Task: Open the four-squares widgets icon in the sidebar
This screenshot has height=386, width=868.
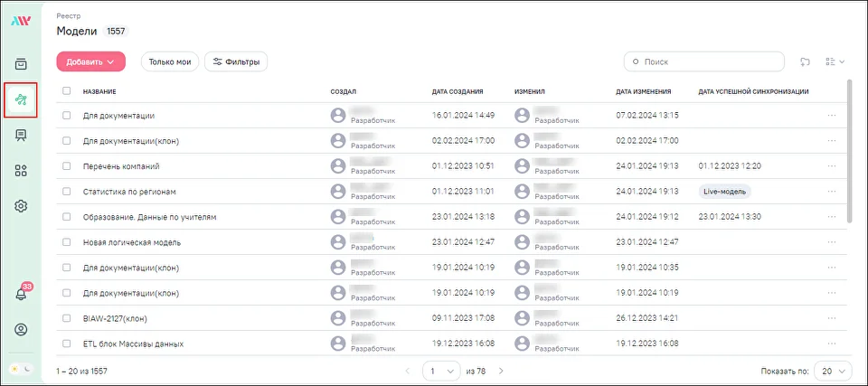Action: (x=21, y=171)
